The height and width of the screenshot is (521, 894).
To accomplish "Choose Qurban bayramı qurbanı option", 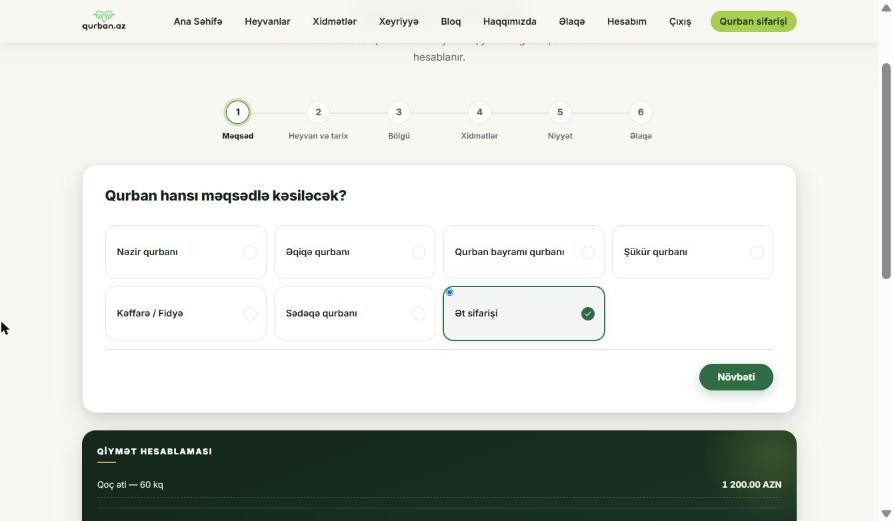I will pos(523,252).
